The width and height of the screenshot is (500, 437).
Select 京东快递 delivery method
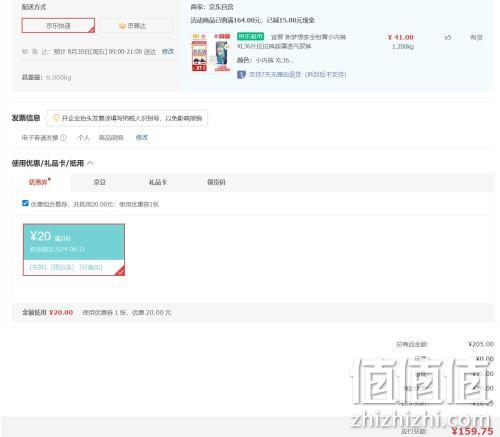click(x=58, y=26)
